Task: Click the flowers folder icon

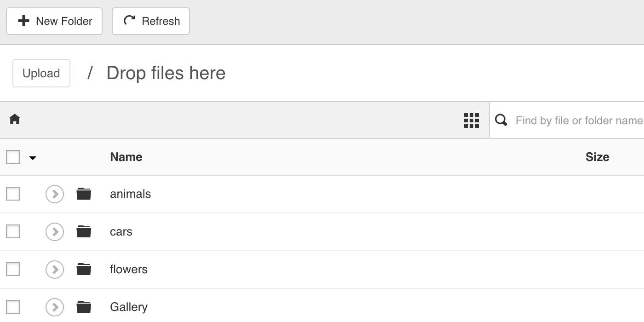Action: [84, 269]
